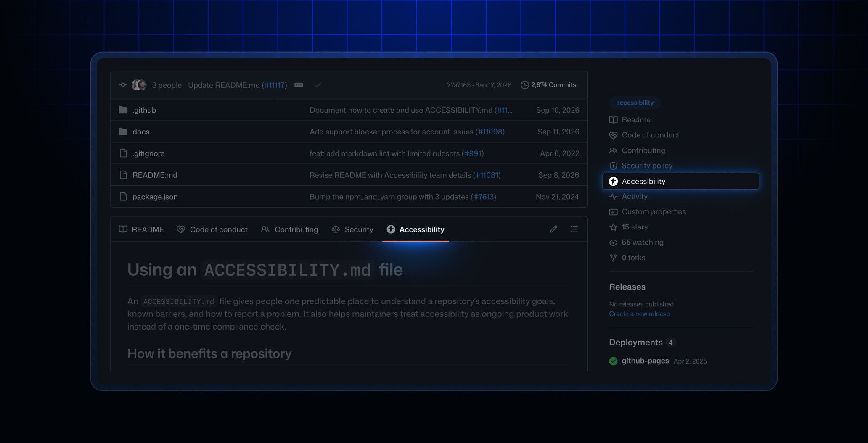Switch to Code of conduct tab
The image size is (868, 443).
(x=212, y=229)
